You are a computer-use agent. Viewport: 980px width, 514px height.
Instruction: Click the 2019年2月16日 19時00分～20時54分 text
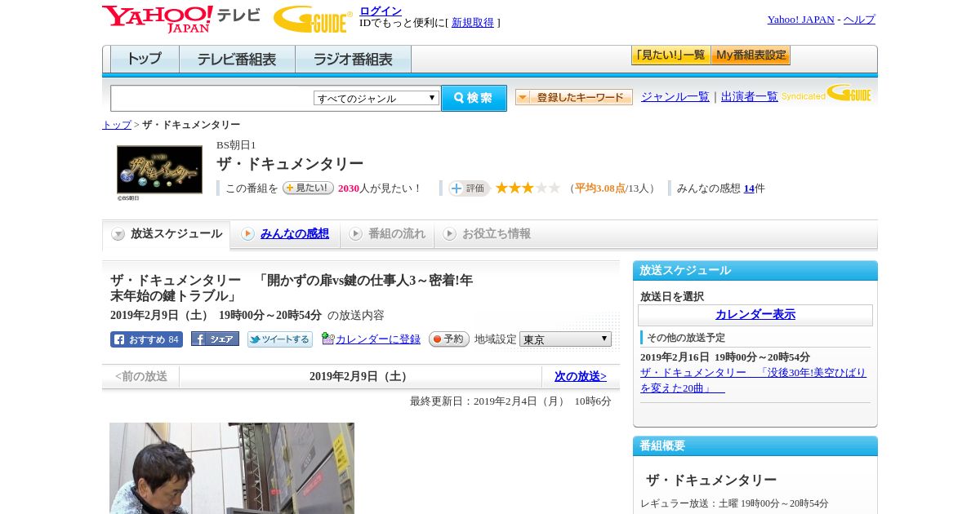[x=725, y=357]
